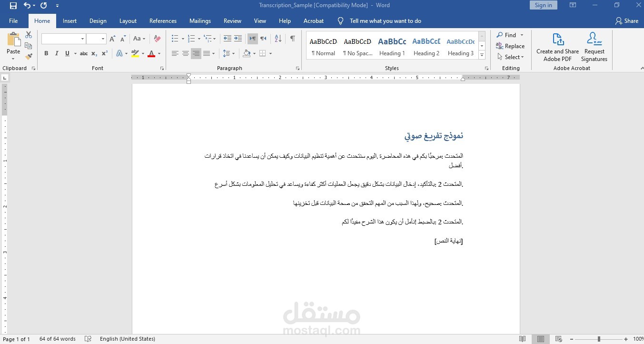The height and width of the screenshot is (344, 644).
Task: Align text to the right
Action: pos(196,53)
